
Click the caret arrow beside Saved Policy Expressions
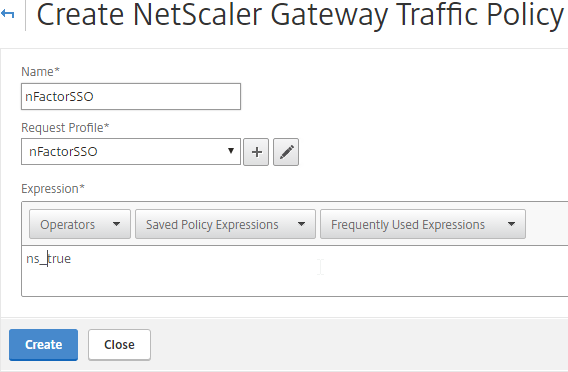301,224
